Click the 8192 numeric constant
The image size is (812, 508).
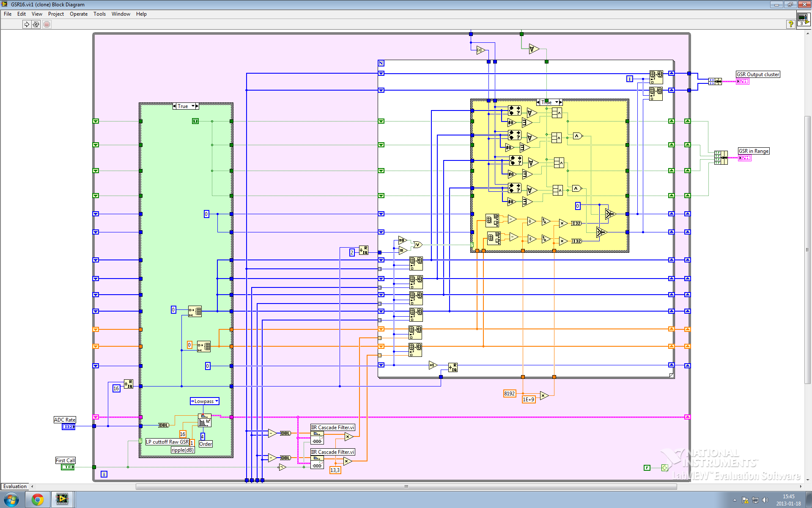pyautogui.click(x=510, y=393)
